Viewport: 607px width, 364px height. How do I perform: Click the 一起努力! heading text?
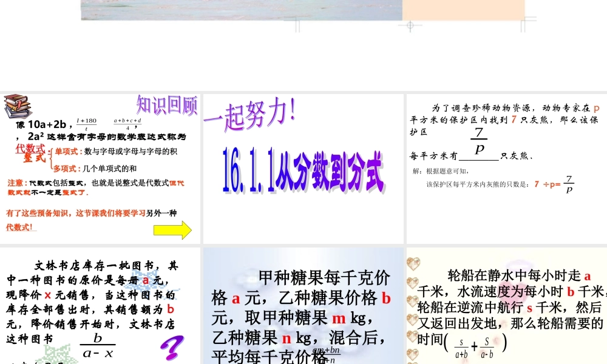(x=249, y=114)
